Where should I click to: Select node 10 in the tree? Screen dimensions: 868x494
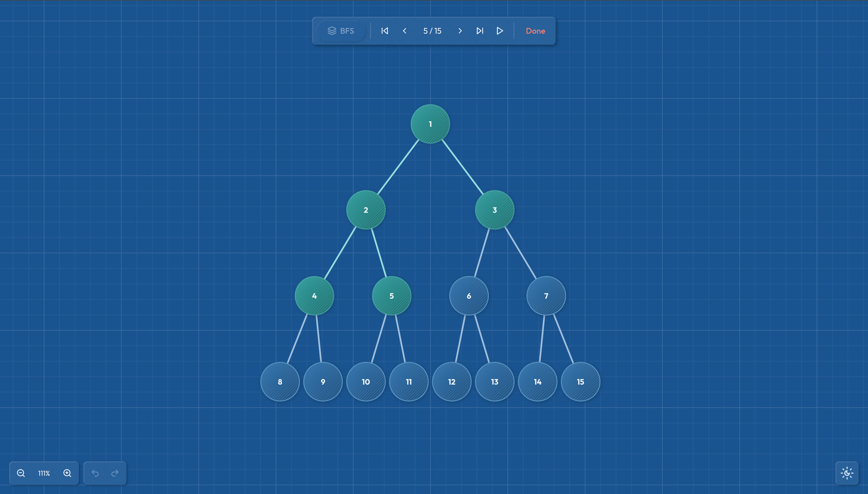(x=366, y=382)
